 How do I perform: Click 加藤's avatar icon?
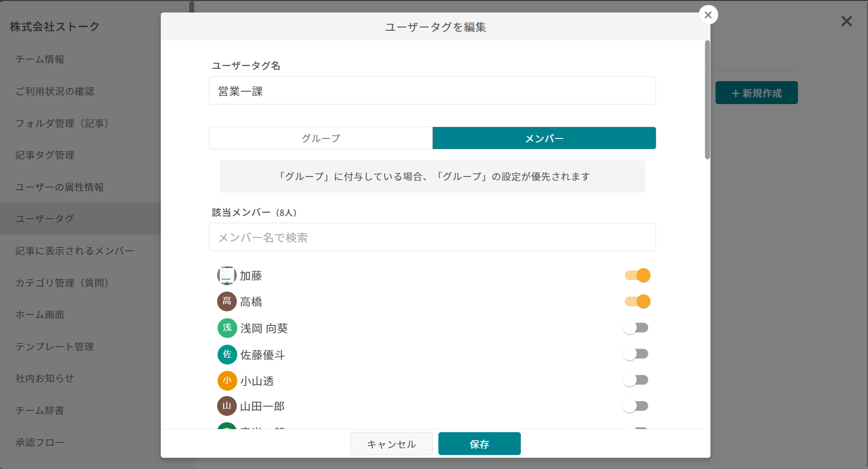[226, 276]
